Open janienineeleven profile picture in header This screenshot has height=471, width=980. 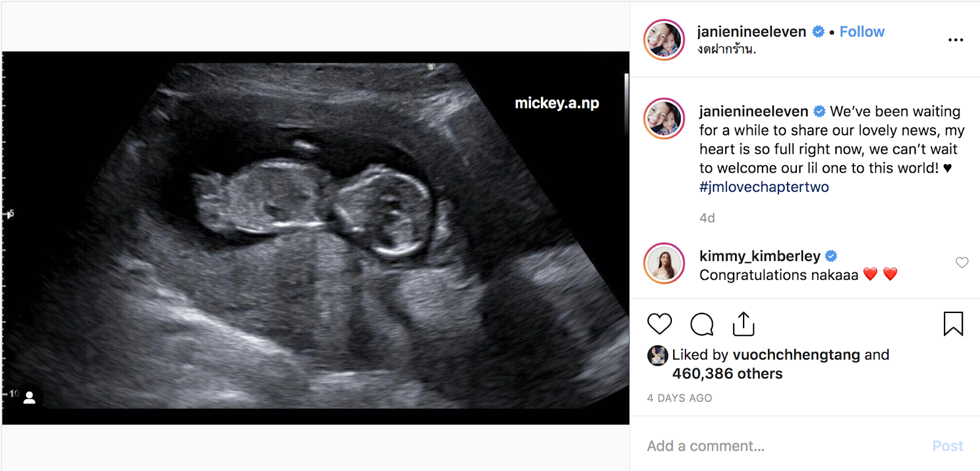pos(664,40)
